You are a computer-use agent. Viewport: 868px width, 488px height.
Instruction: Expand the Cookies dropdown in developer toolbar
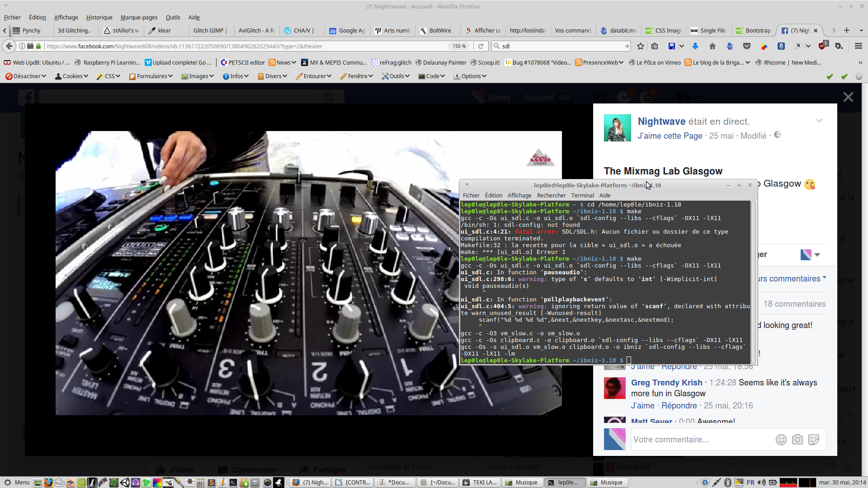pyautogui.click(x=71, y=76)
